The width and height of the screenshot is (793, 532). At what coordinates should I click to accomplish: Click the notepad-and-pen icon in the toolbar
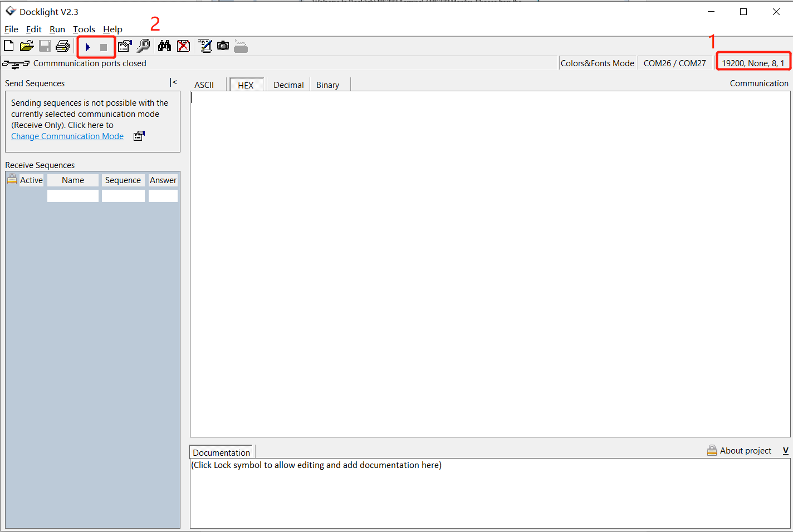pos(205,46)
